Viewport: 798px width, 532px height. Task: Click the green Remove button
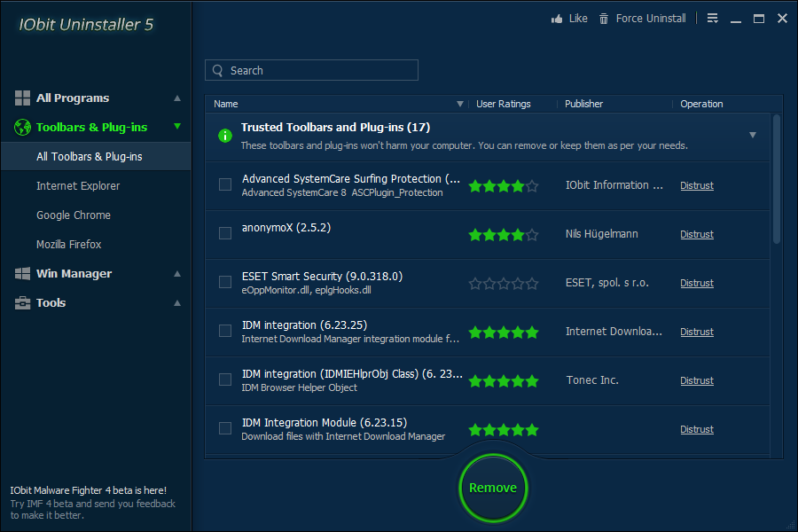493,488
